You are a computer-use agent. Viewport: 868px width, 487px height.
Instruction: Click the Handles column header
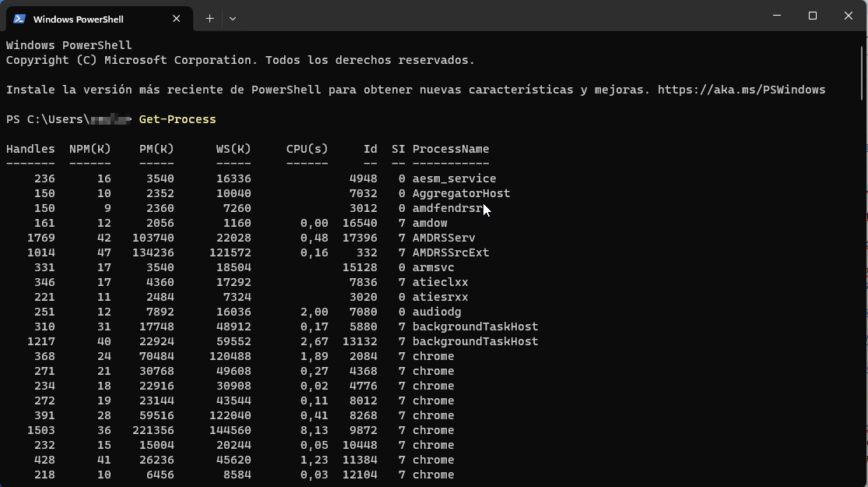click(x=30, y=149)
